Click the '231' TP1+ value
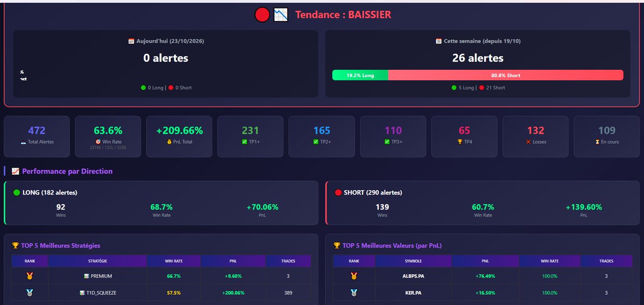Image resolution: width=644 pixels, height=305 pixels. [x=250, y=130]
